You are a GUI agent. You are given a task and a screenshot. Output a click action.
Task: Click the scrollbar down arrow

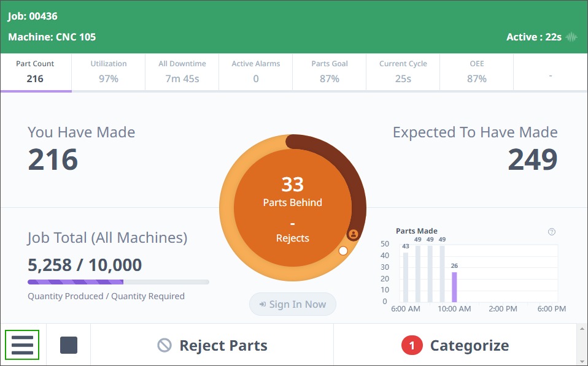582,361
